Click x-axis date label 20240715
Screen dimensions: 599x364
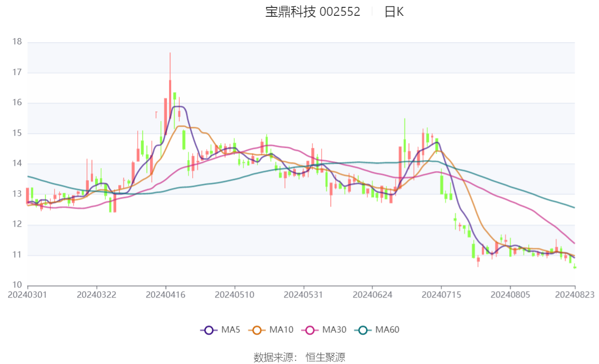tap(441, 295)
